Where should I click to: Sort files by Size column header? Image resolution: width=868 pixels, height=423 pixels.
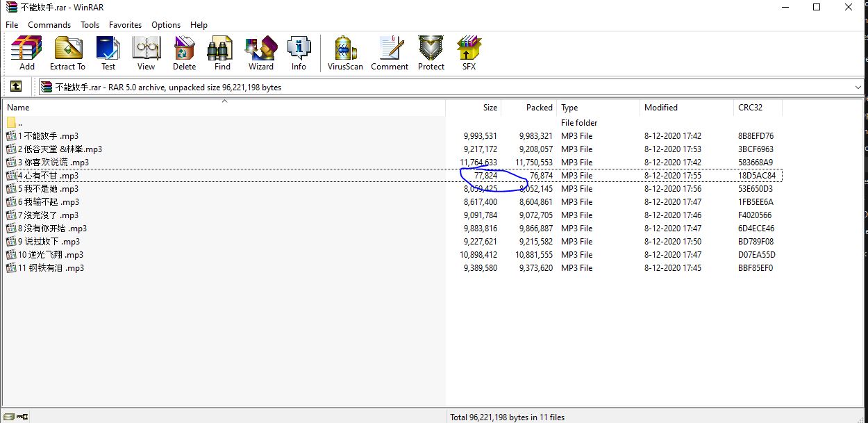tap(490, 108)
